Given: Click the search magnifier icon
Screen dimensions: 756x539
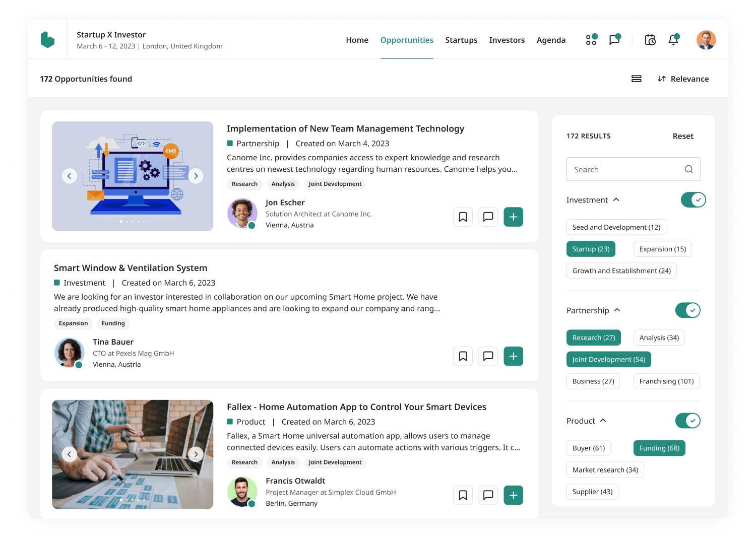Looking at the screenshot, I should pos(689,169).
